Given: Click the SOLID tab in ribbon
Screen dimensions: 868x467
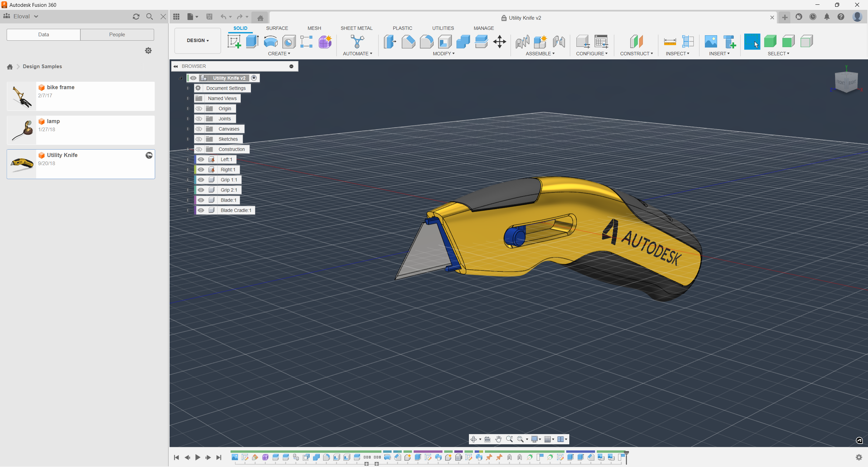Looking at the screenshot, I should 240,28.
